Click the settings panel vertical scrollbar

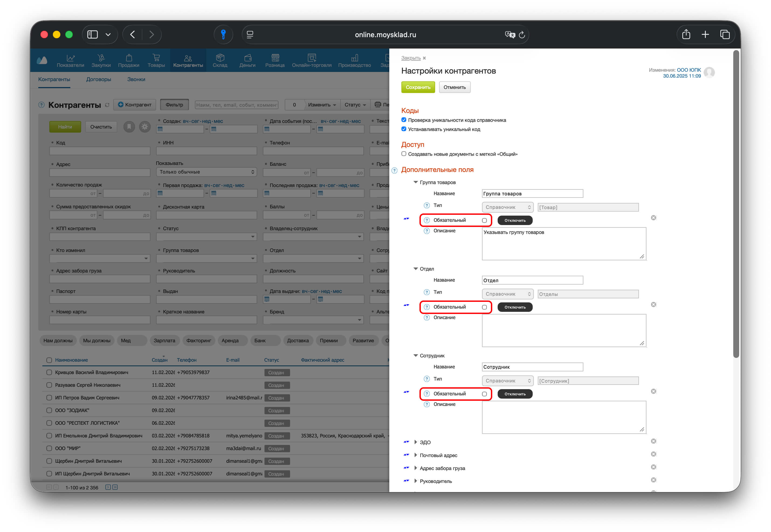(736, 204)
